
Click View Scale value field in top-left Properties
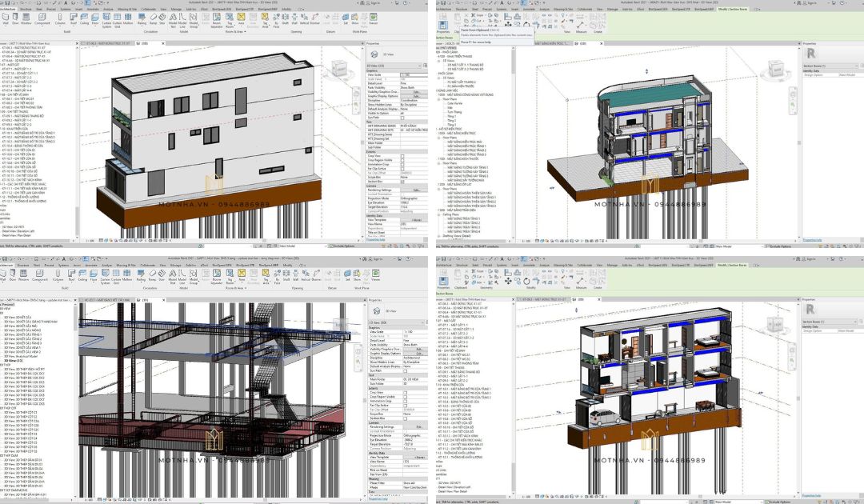[414, 75]
